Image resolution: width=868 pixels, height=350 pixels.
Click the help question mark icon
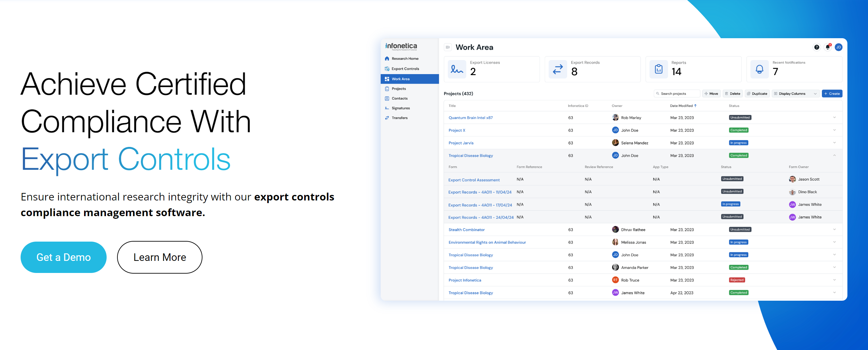(x=816, y=47)
